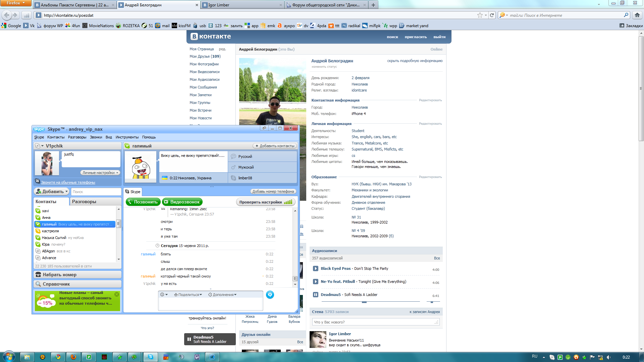
Task: Click the Skype send message round icon
Action: click(270, 295)
